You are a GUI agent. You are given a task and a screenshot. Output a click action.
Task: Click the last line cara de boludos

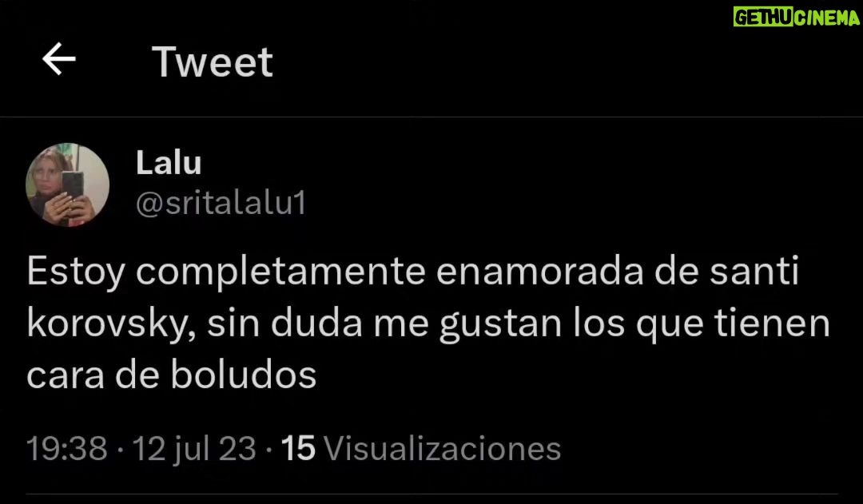(x=172, y=375)
